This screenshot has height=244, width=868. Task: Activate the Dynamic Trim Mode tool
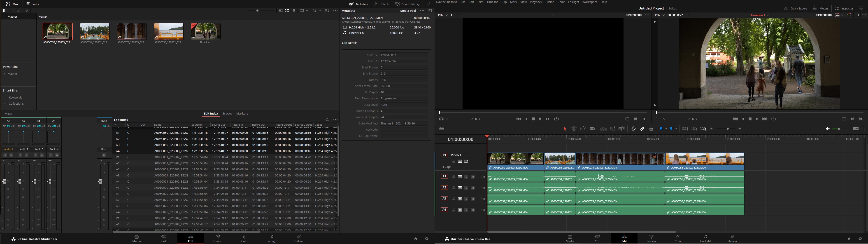(583, 129)
